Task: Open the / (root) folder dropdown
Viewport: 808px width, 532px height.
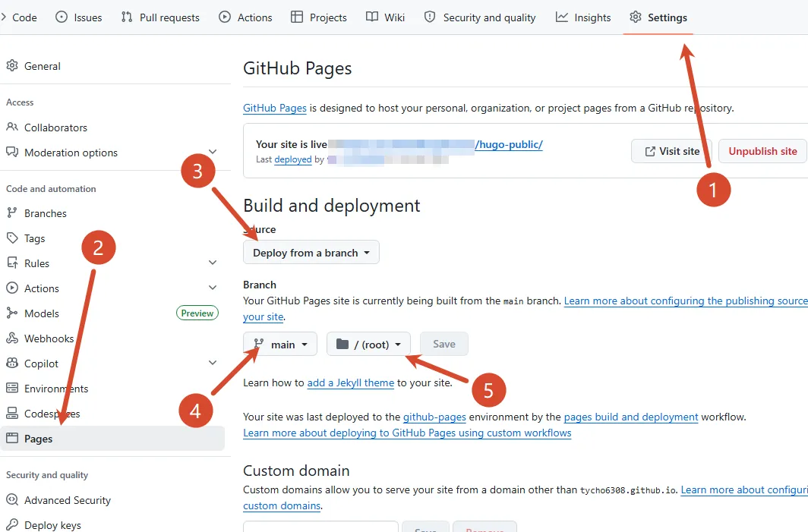Action: click(368, 344)
